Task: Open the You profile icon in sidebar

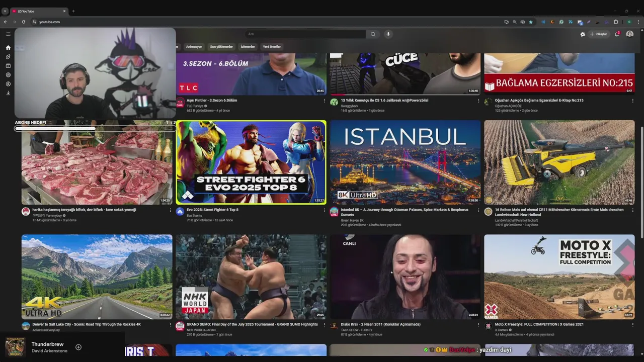Action: (8, 84)
